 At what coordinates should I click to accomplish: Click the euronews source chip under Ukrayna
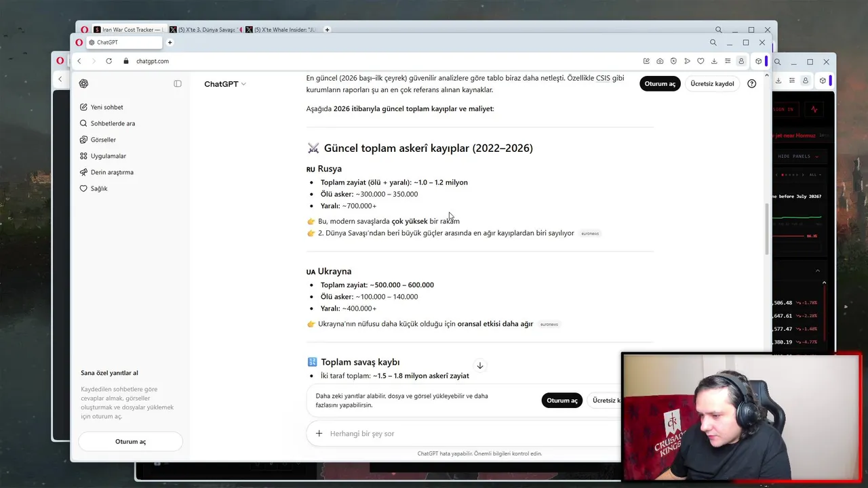[549, 324]
